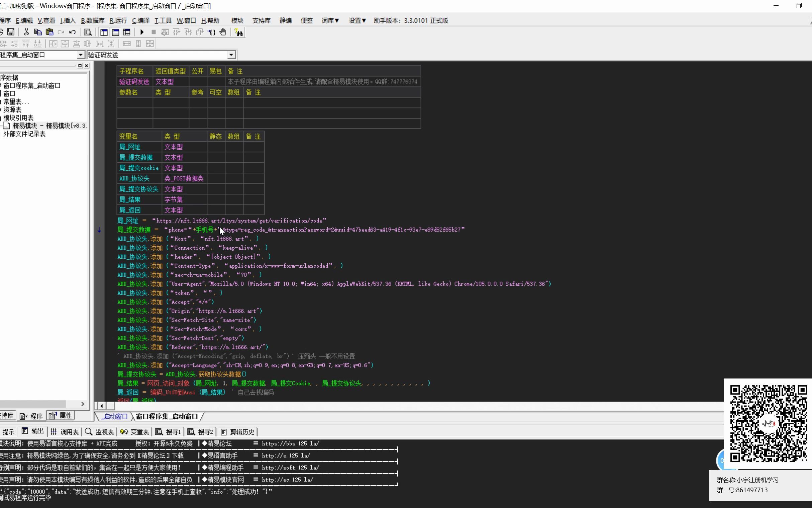Click the align-left layout toolbar icon
The image size is (812, 508).
pos(3,44)
